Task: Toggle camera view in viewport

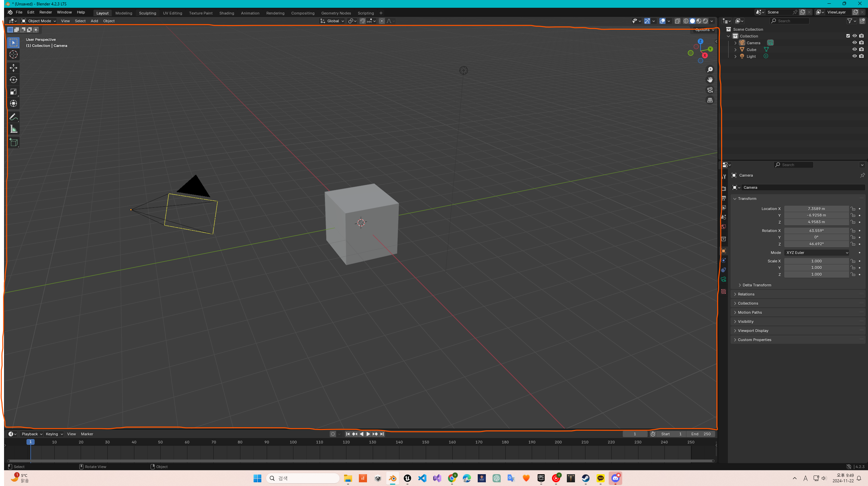Action: click(x=710, y=90)
